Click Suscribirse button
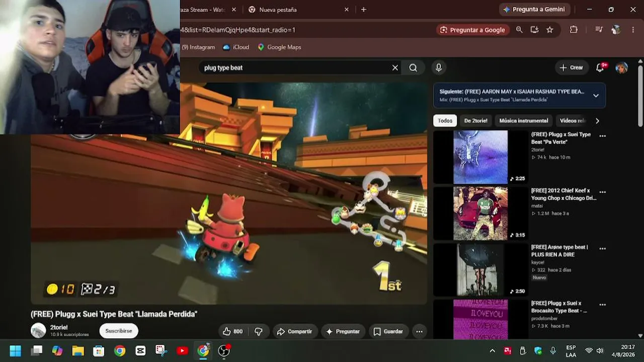 [119, 331]
